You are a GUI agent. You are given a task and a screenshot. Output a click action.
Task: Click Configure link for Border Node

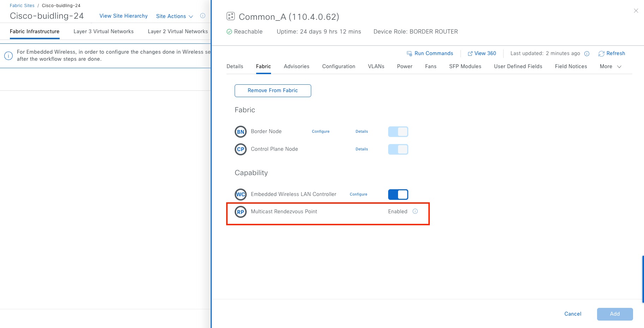320,131
